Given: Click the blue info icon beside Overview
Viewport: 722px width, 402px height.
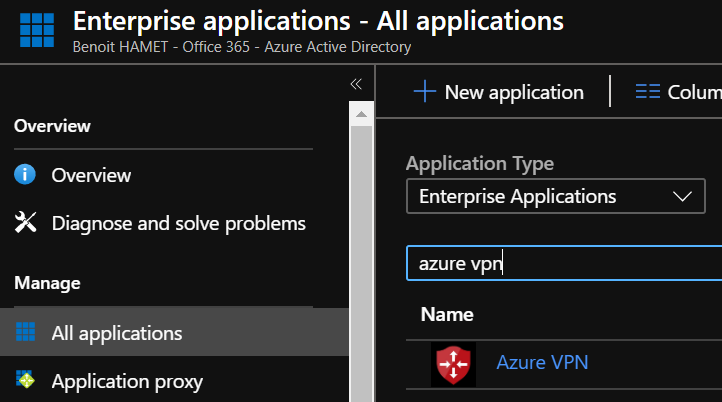Looking at the screenshot, I should pos(26,175).
